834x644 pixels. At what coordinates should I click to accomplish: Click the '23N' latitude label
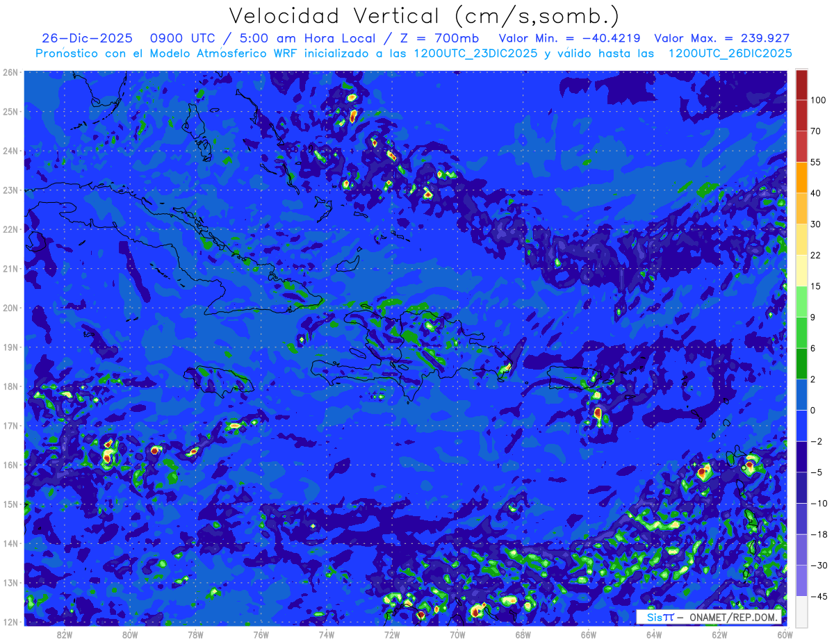[x=10, y=190]
